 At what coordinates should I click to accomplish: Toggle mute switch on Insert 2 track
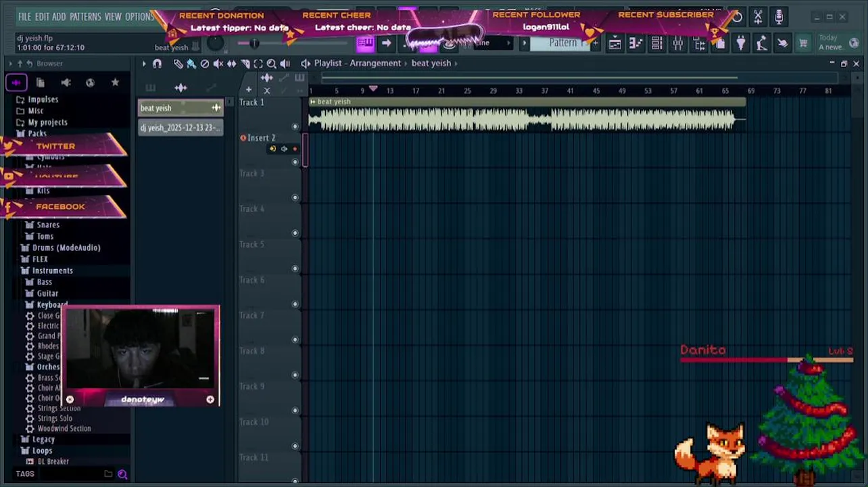point(295,162)
